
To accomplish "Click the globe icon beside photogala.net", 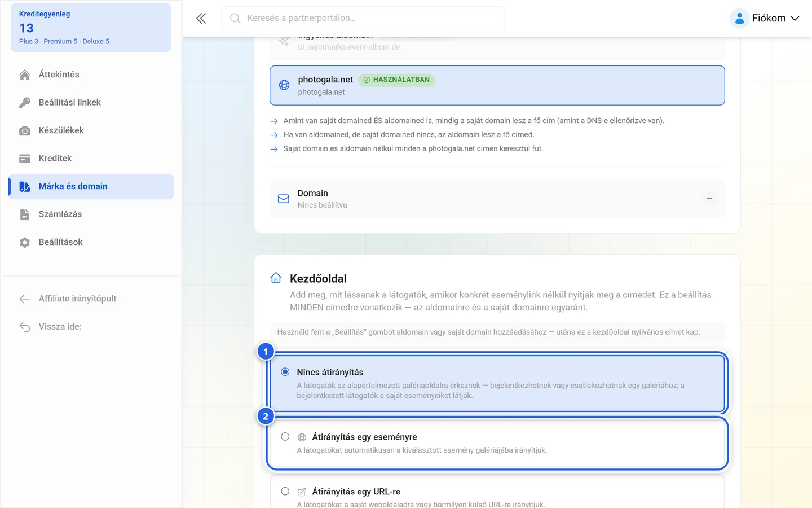I will [284, 85].
